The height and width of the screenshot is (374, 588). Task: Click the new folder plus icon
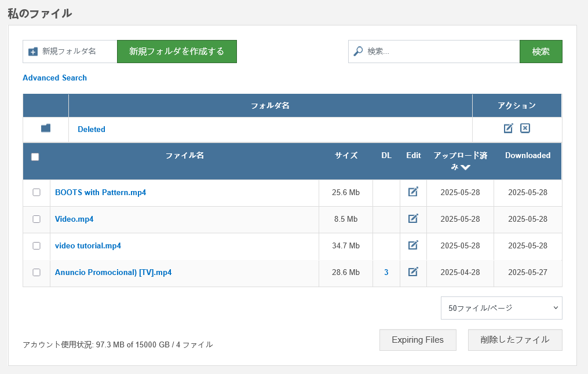pos(33,52)
